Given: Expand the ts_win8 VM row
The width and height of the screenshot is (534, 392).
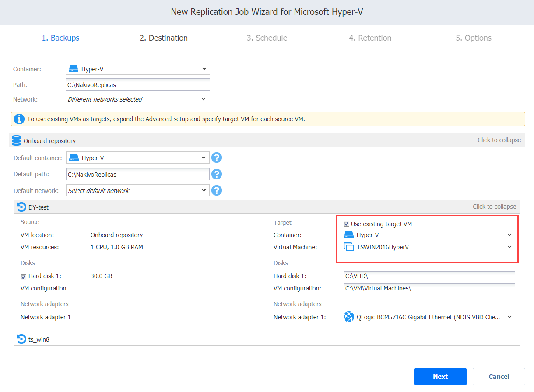Looking at the screenshot, I should (x=267, y=339).
